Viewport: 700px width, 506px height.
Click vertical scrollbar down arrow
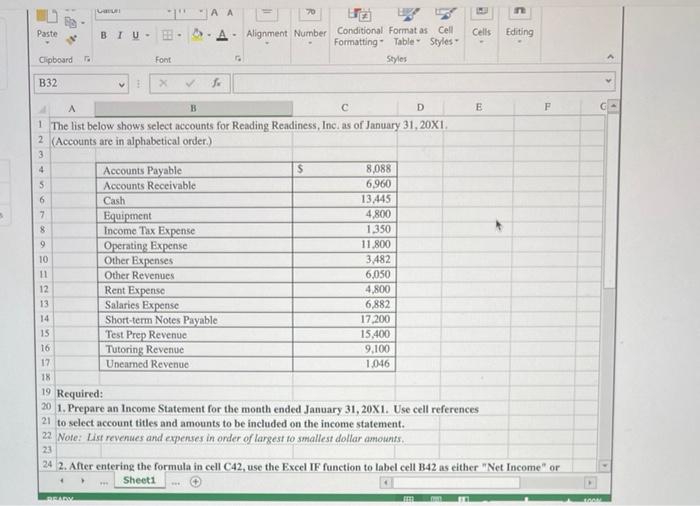pyautogui.click(x=604, y=466)
